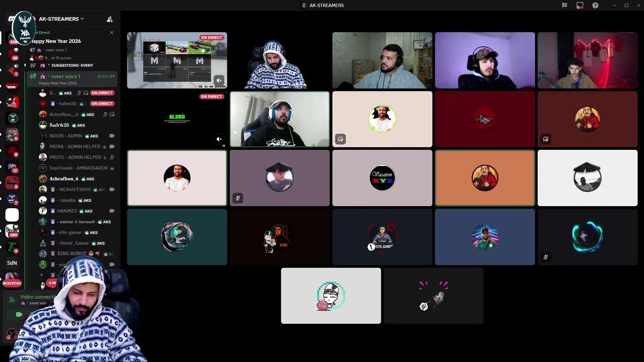Focus the Vacation XYZ avatar tile

[x=382, y=178]
